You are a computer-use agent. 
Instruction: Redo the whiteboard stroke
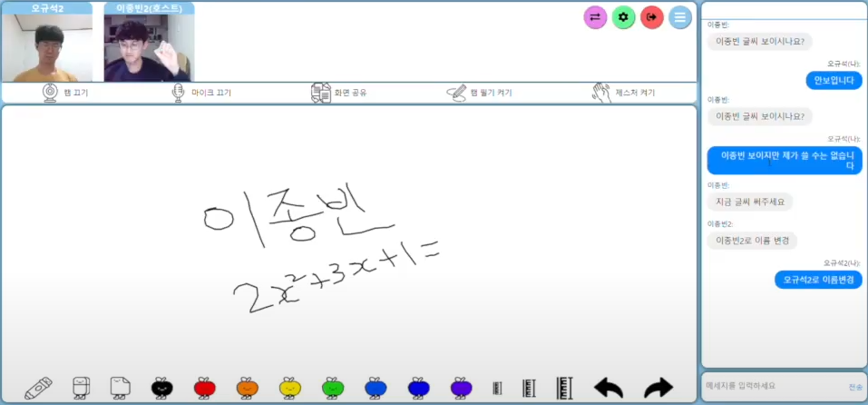click(x=658, y=388)
